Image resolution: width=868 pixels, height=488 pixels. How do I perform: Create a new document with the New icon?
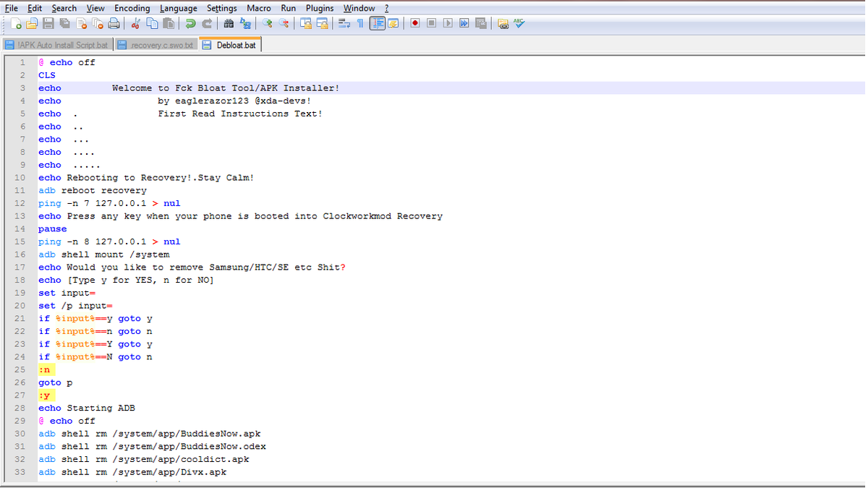coord(16,23)
